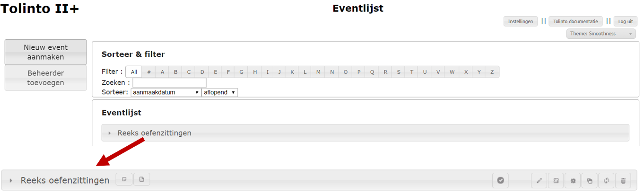Open Tolinto documentatie
Screen dimensions: 644x195
click(x=575, y=21)
